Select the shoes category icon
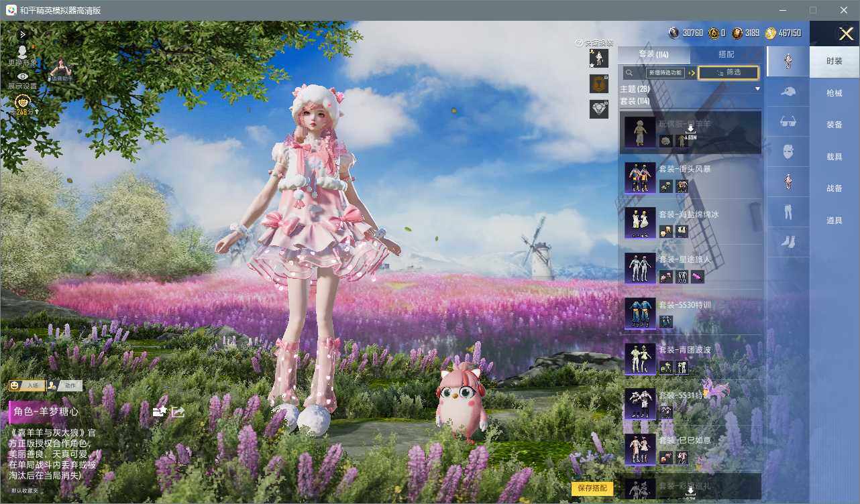This screenshot has height=504, width=860. point(788,242)
